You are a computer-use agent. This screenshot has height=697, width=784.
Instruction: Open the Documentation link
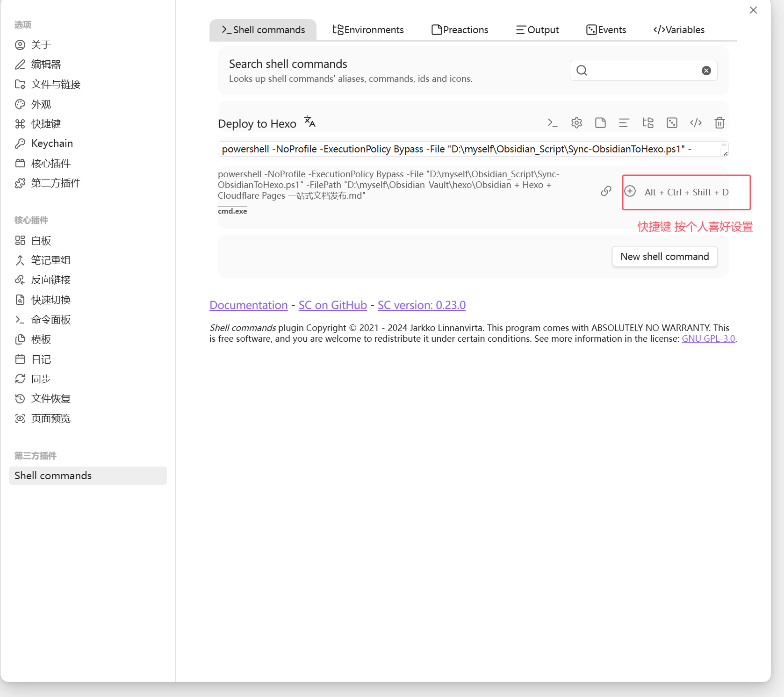pos(248,305)
